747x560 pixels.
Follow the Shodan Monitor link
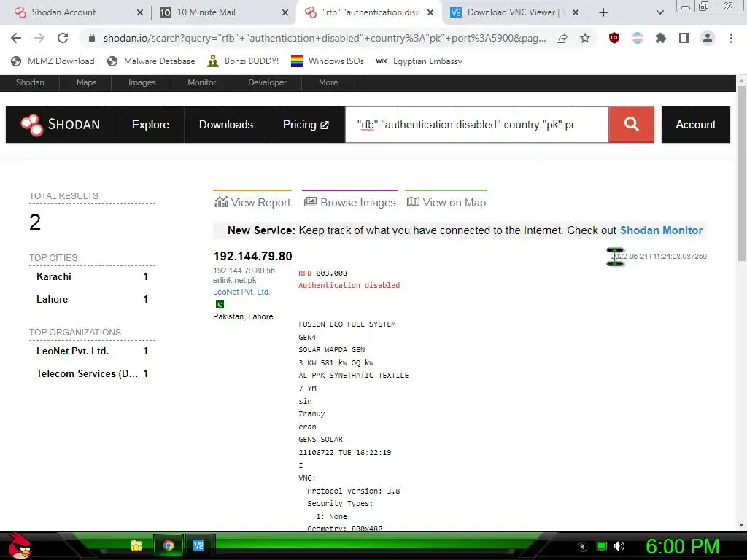point(661,230)
